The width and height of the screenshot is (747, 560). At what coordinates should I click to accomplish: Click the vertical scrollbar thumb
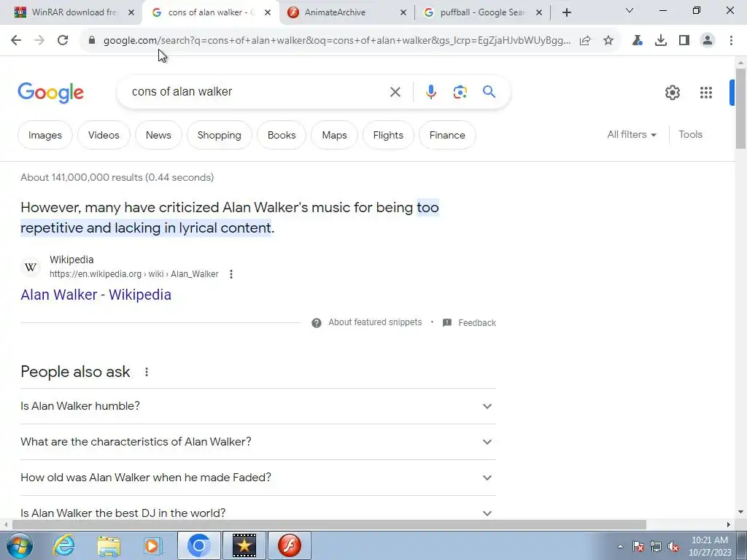click(x=740, y=108)
